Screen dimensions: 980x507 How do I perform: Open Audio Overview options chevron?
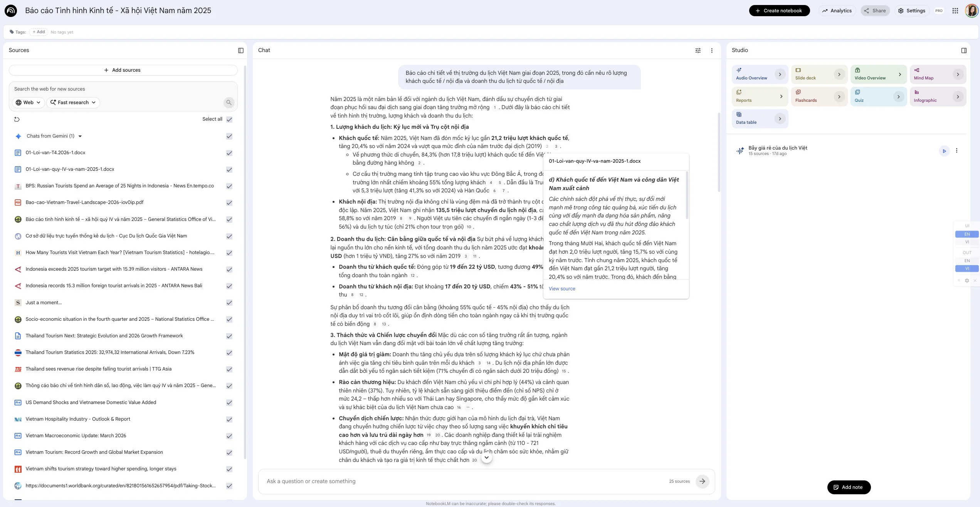point(780,74)
